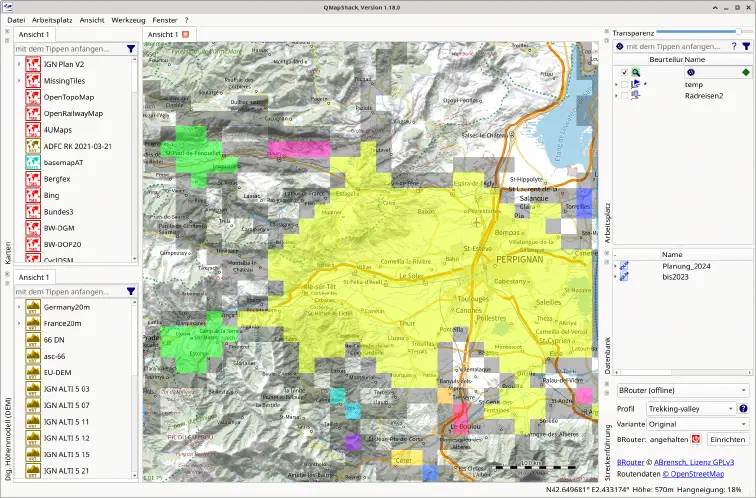Click the filter funnel icon in maps panel
The image size is (756, 498).
tap(131, 49)
